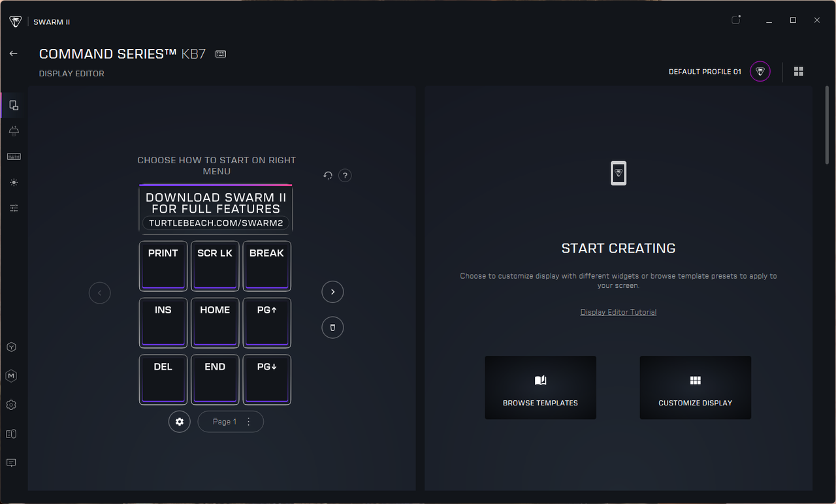Click the START CREATING heading
The image size is (836, 504).
pos(619,248)
